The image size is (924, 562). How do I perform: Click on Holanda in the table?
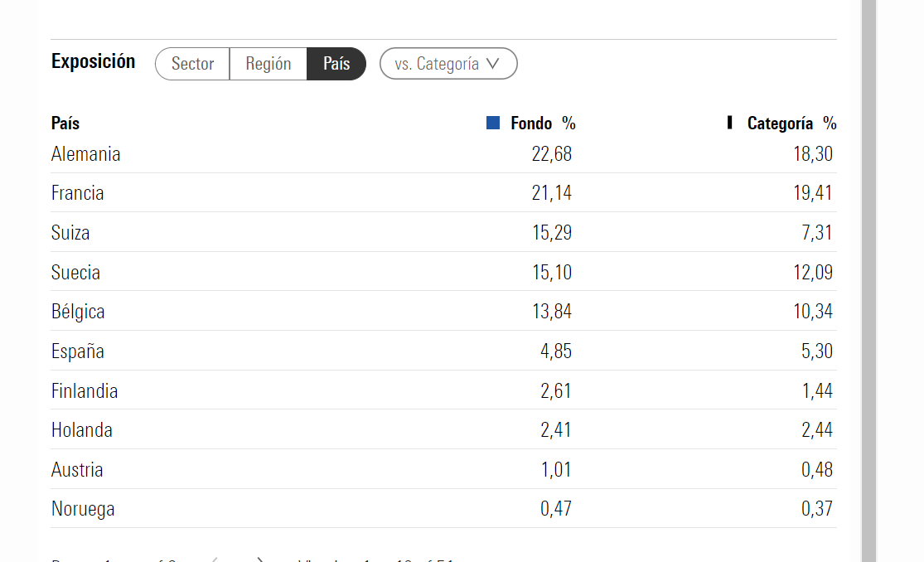(82, 430)
